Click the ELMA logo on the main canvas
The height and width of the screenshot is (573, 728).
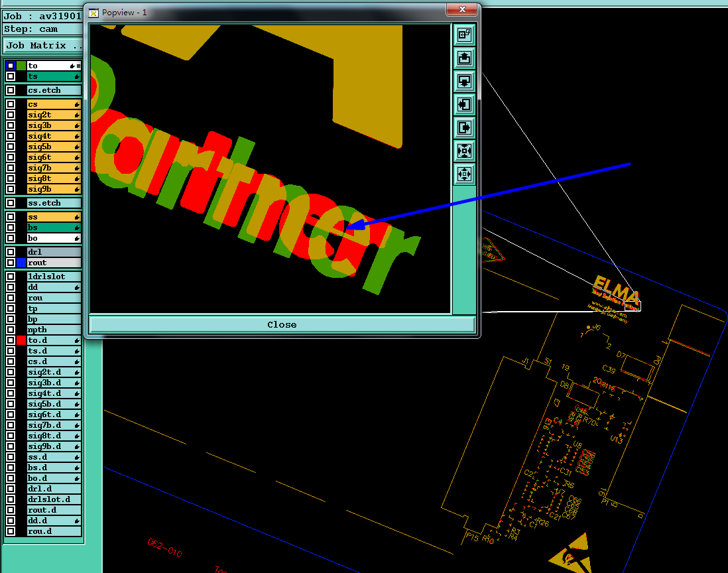coord(617,290)
